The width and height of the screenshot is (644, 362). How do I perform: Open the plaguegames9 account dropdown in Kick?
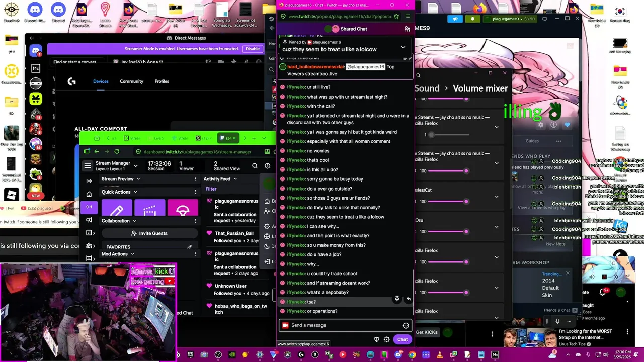(511, 19)
